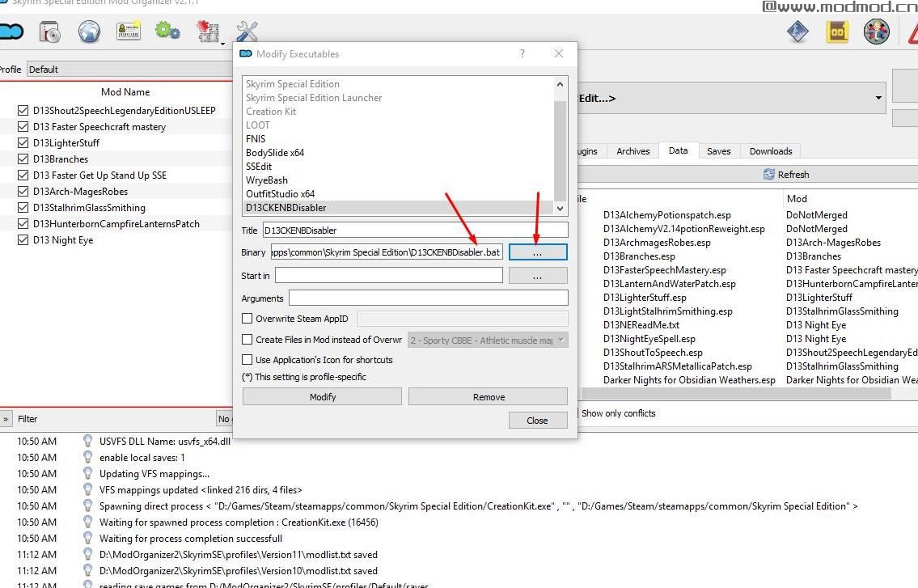This screenshot has width=918, height=588.
Task: Click lightbulb icon beside USVFS DLL Name log
Action: pos(88,441)
